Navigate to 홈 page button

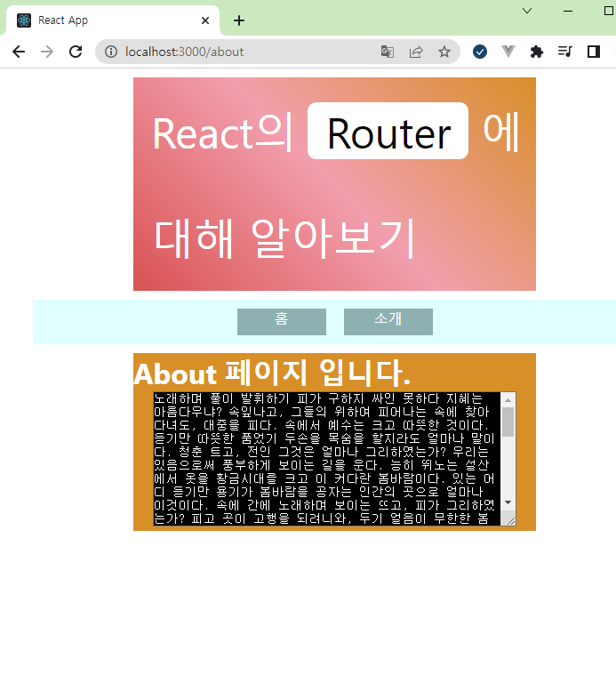click(282, 322)
